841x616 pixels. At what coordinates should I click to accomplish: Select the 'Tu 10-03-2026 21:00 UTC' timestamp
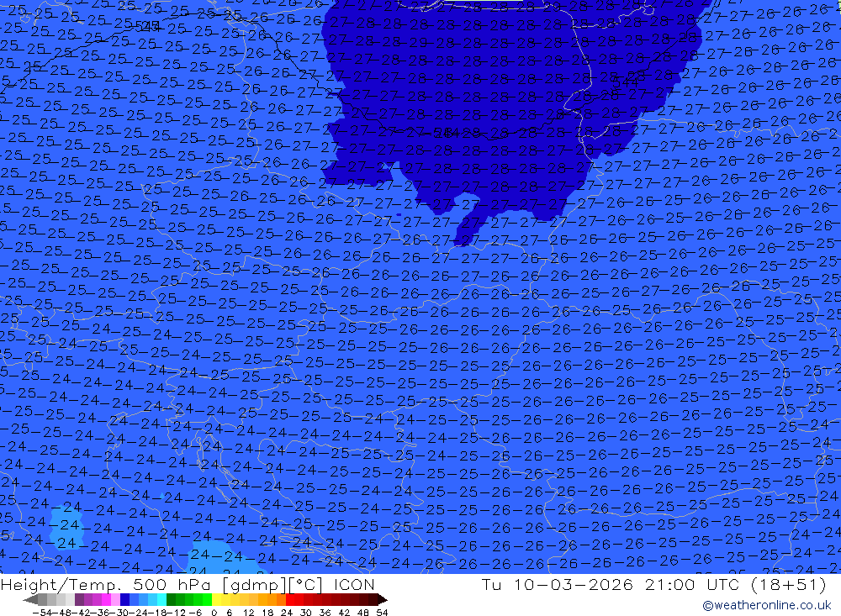point(610,584)
